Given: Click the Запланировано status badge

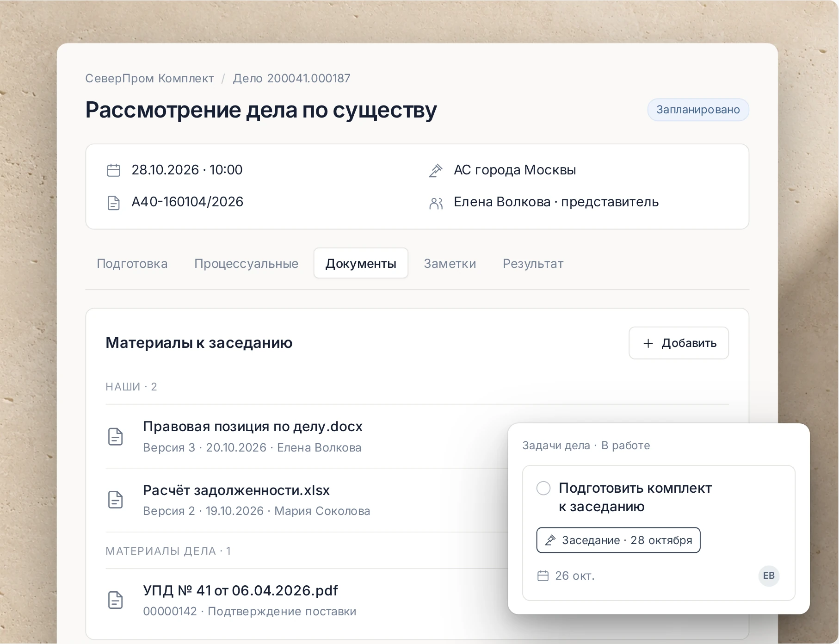Looking at the screenshot, I should point(698,110).
